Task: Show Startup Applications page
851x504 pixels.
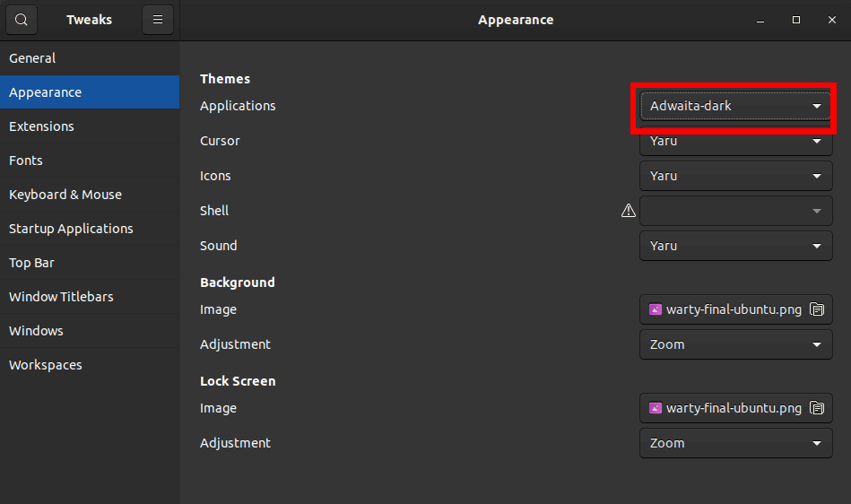Action: pos(71,229)
